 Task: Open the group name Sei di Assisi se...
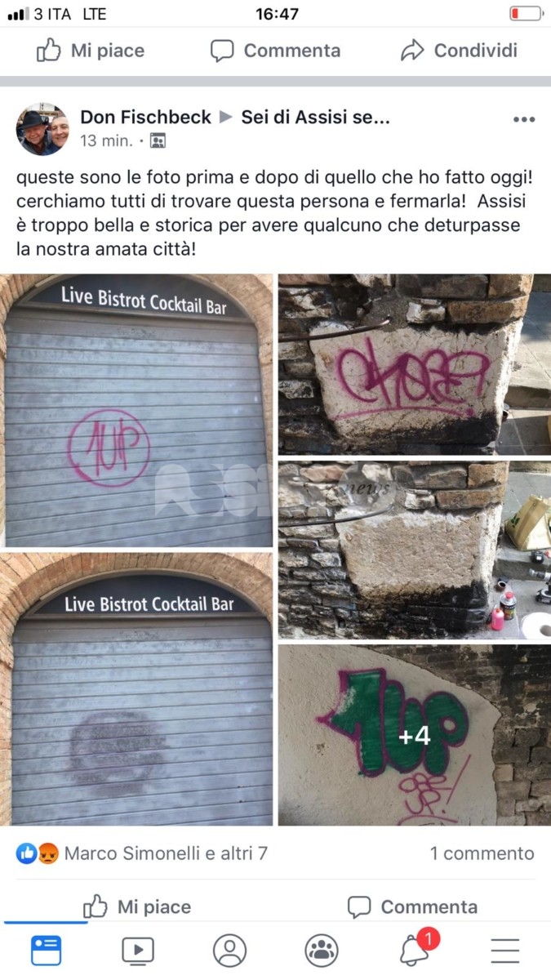315,118
